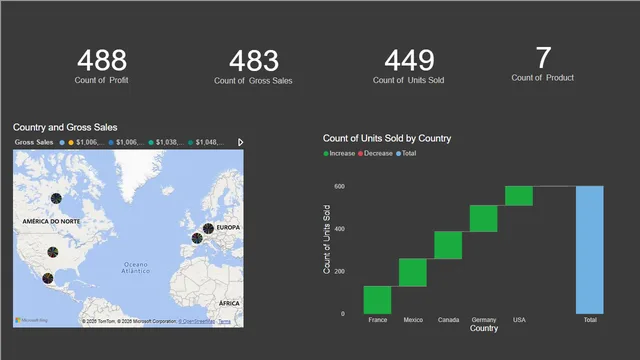Click the 483 Count of Gross Sales card
The image size is (640, 360).
coord(253,66)
